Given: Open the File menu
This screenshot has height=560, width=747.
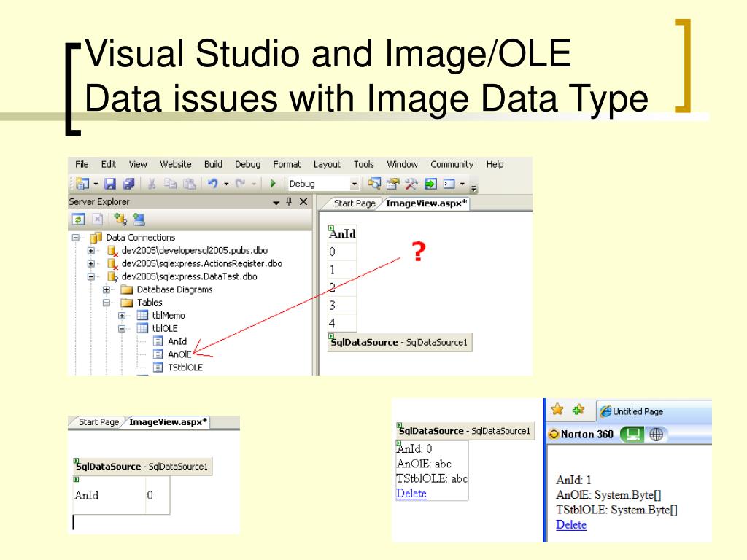Looking at the screenshot, I should click(82, 164).
